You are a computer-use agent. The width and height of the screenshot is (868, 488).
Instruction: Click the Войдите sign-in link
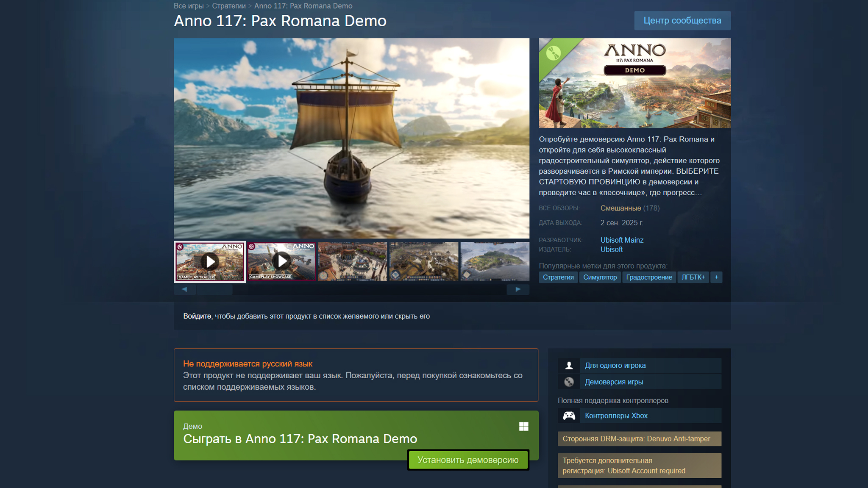pyautogui.click(x=197, y=316)
